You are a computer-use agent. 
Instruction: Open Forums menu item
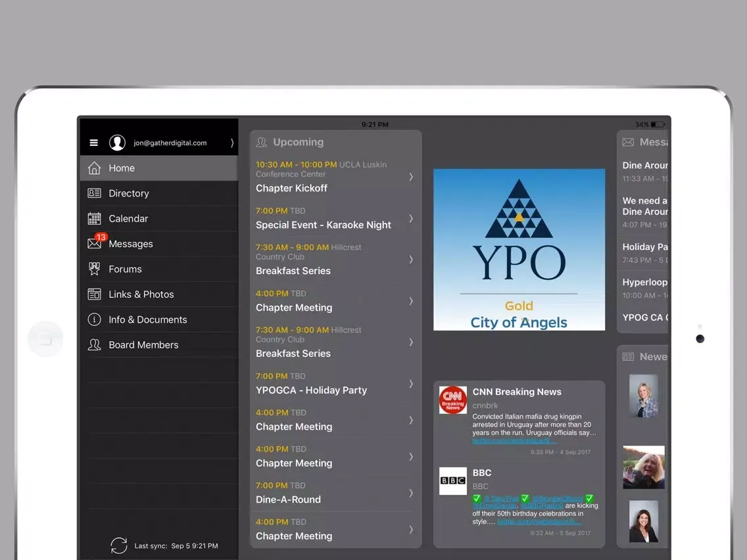tap(159, 269)
